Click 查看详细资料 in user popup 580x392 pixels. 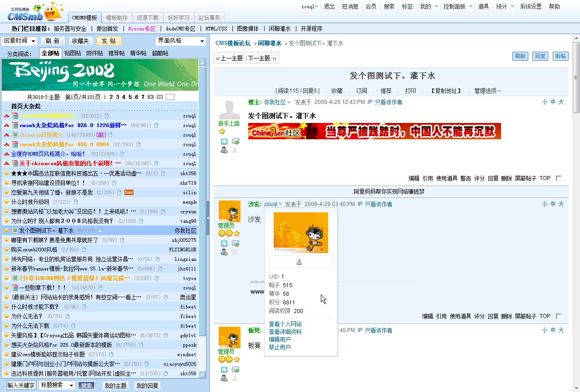click(285, 332)
